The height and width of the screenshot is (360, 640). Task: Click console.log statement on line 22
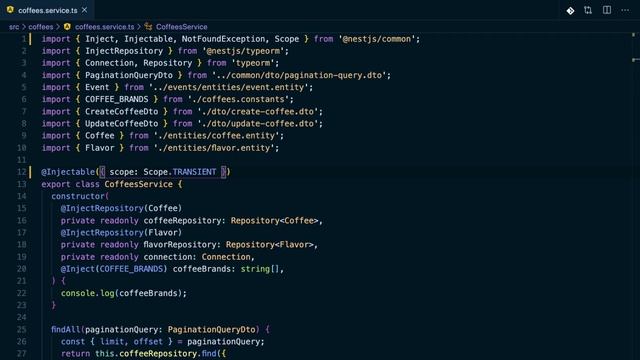coord(124,293)
